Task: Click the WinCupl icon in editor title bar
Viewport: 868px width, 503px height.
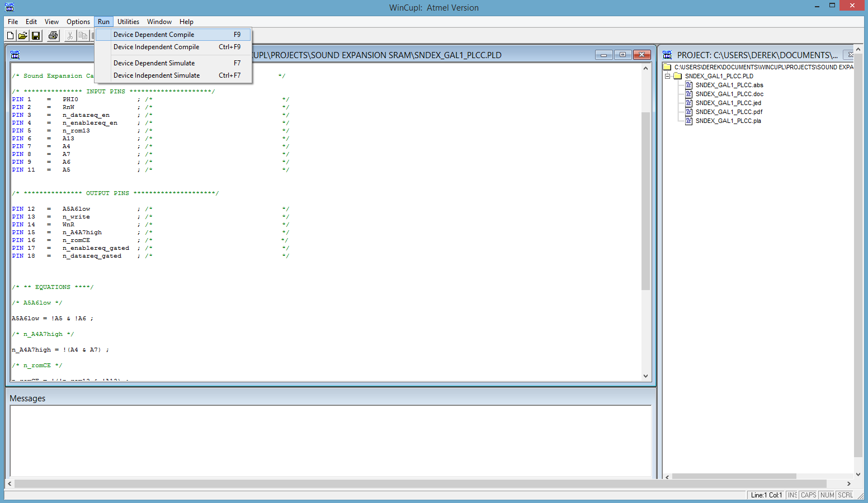Action: pos(15,55)
